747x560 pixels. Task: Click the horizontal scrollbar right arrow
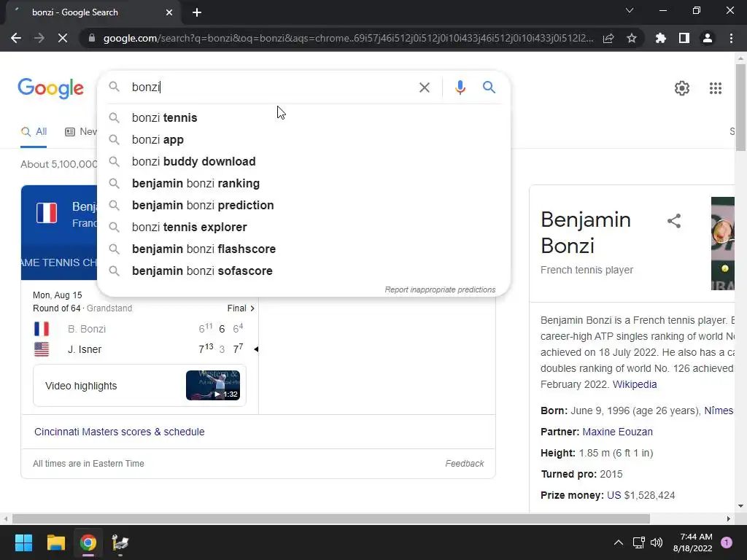pyautogui.click(x=729, y=518)
